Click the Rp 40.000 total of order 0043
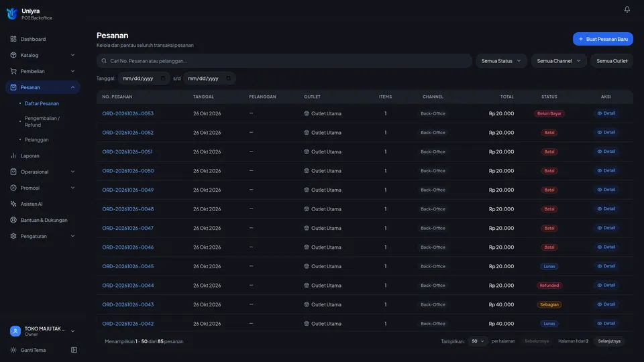 pyautogui.click(x=501, y=304)
